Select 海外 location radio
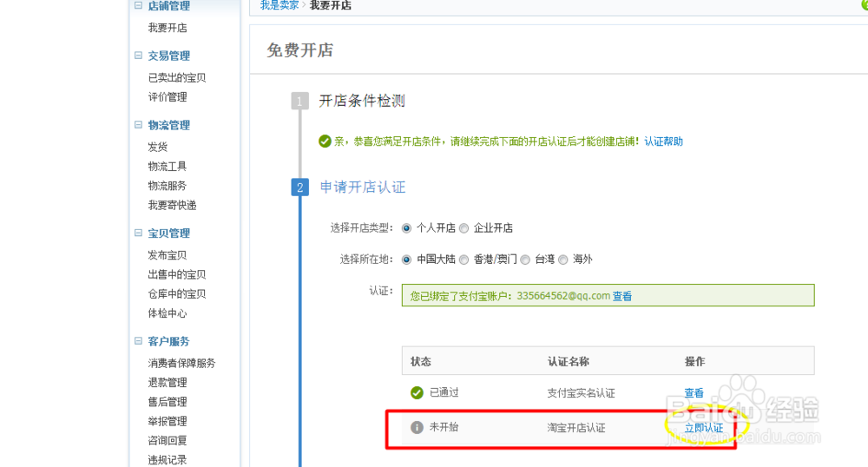Screen dimensions: 868x467 [x=563, y=260]
